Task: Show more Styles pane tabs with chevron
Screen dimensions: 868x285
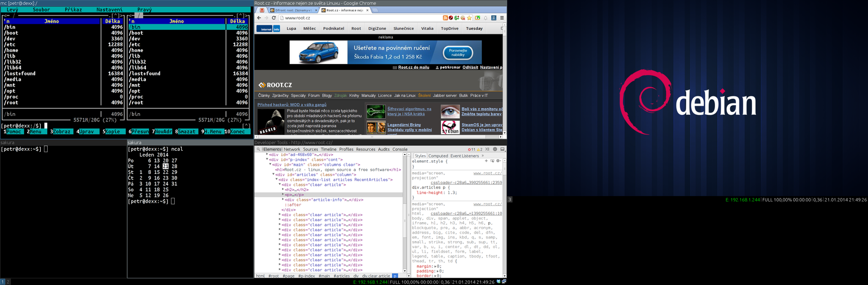Action: 482,156
